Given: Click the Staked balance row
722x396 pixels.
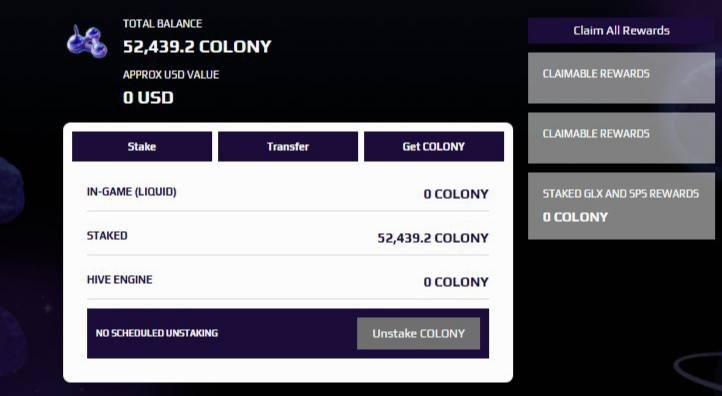Looking at the screenshot, I should coord(288,237).
